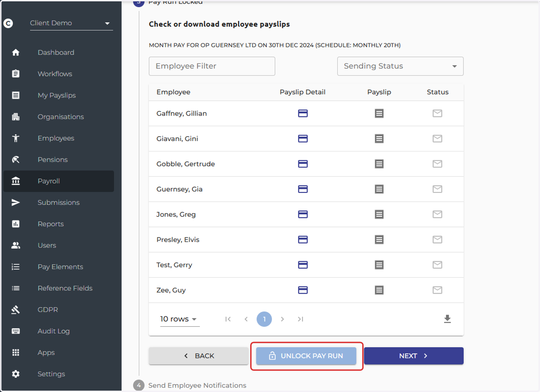View payslip document for Test, Gerry
Viewport: 540px width, 392px height.
[x=379, y=265]
